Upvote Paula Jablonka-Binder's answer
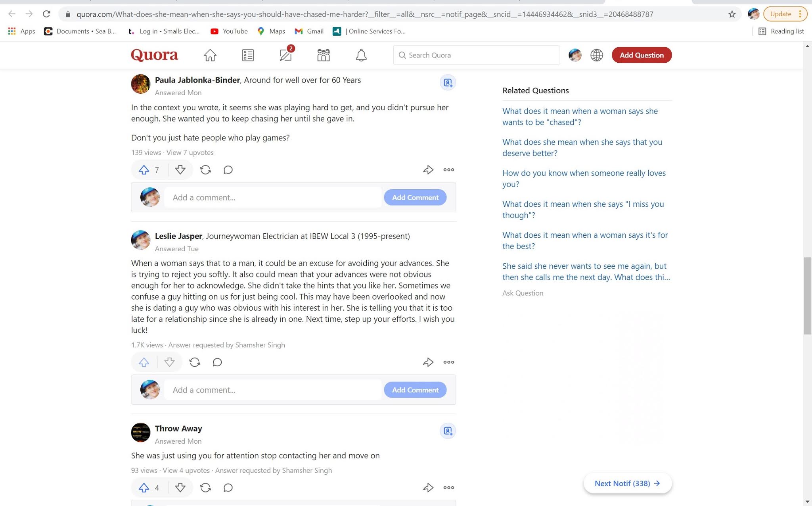812x506 pixels. coord(144,170)
